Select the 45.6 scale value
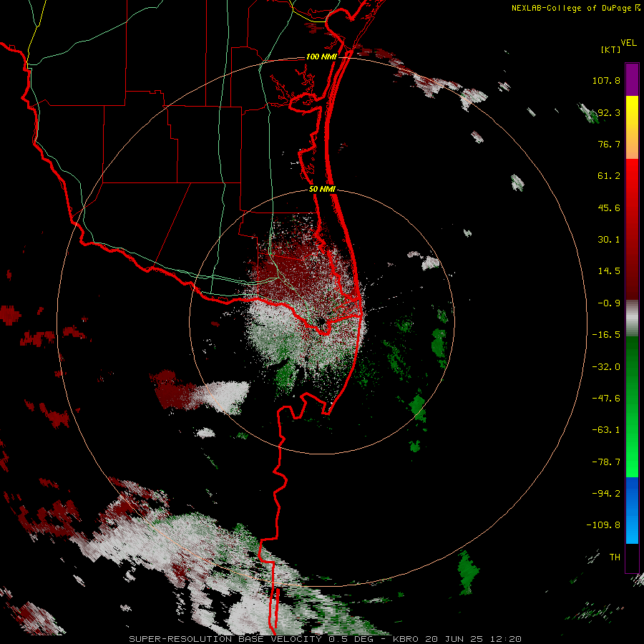The width and height of the screenshot is (644, 644). 609,208
